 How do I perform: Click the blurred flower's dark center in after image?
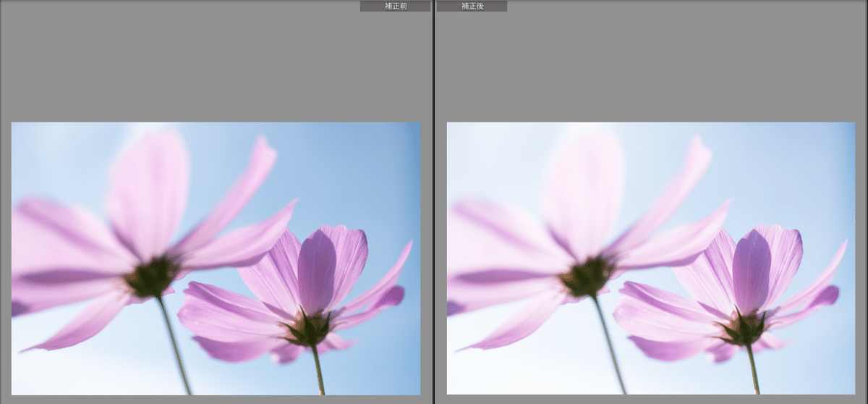[x=587, y=276]
